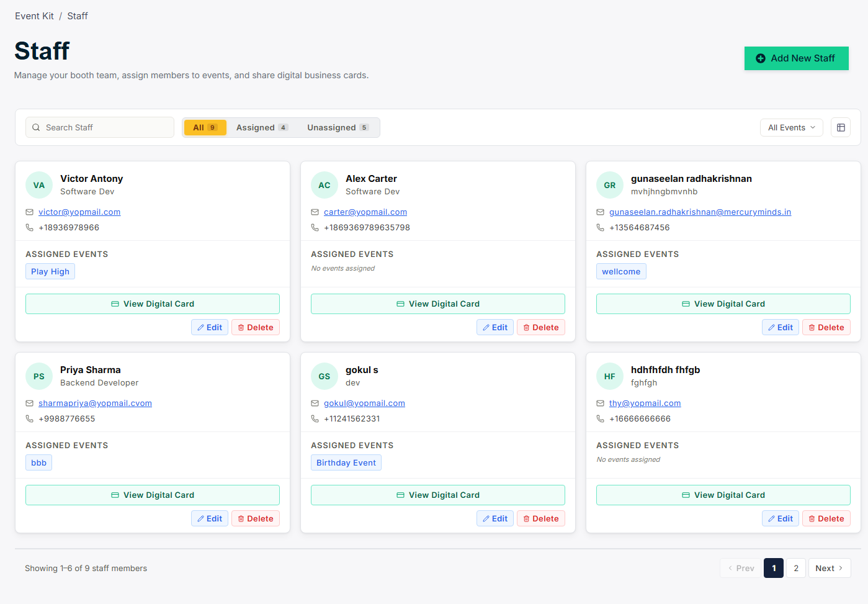Delete Priya Sharma
Image resolution: width=868 pixels, height=604 pixels.
pos(256,518)
